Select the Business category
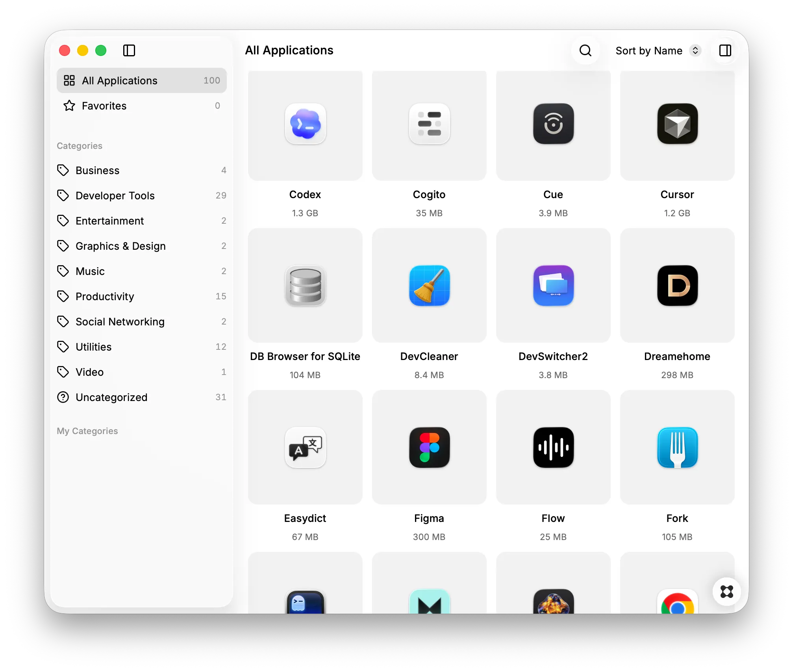 click(142, 170)
